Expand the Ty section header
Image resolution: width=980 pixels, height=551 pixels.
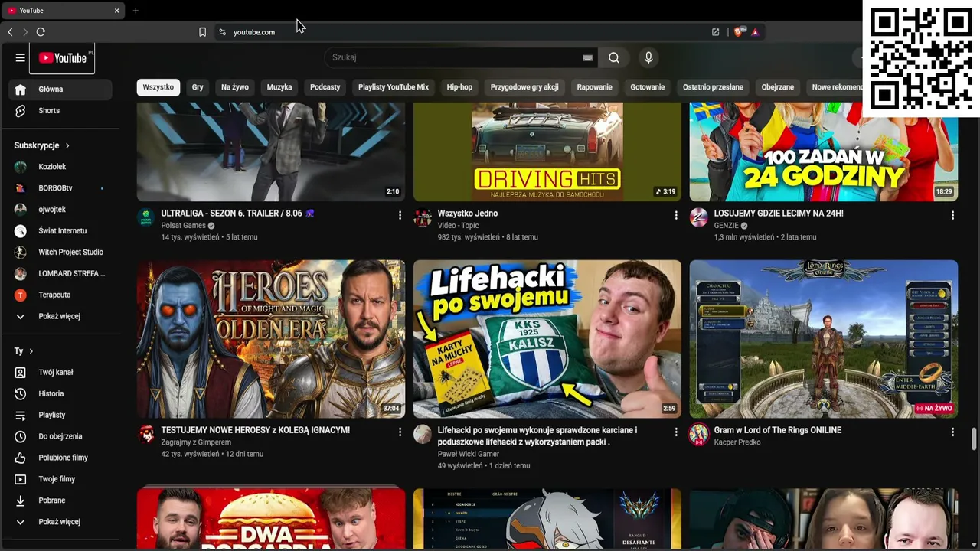(x=24, y=351)
